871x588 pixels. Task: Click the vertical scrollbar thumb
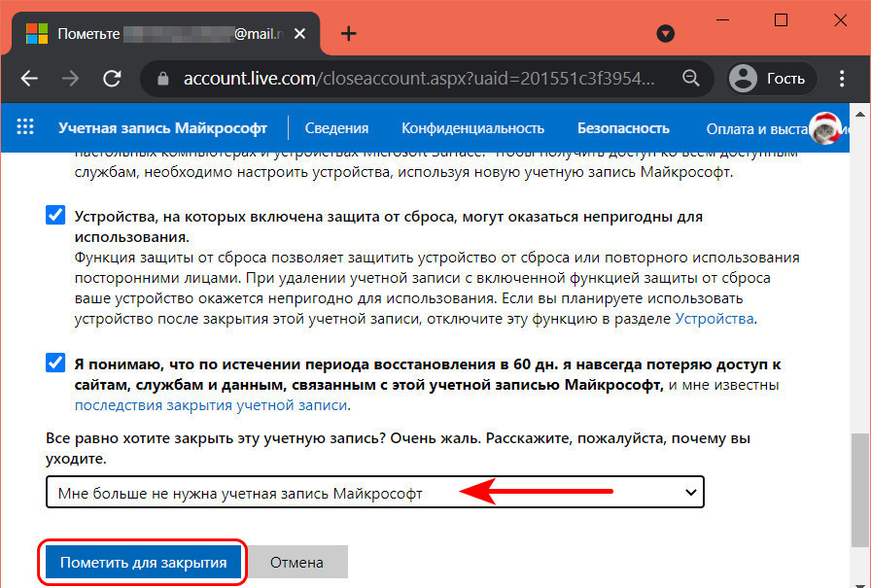tap(860, 490)
